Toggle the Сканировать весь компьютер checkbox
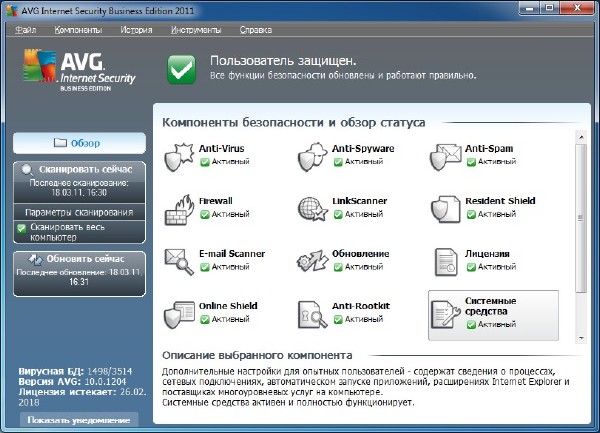 pyautogui.click(x=21, y=228)
